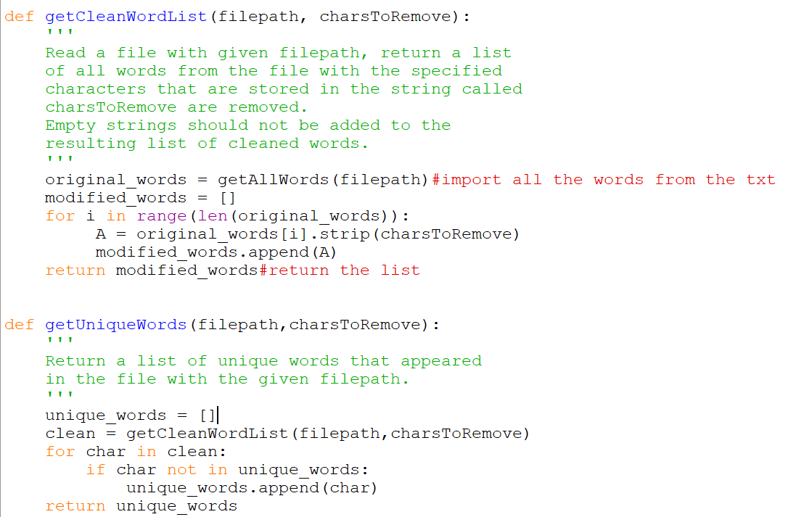Click the 'def' keyword before getUniqueWords

pos(19,324)
